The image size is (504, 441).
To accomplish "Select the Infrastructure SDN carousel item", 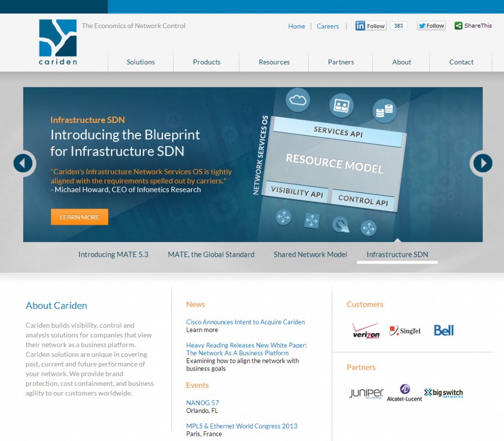I will pos(397,255).
